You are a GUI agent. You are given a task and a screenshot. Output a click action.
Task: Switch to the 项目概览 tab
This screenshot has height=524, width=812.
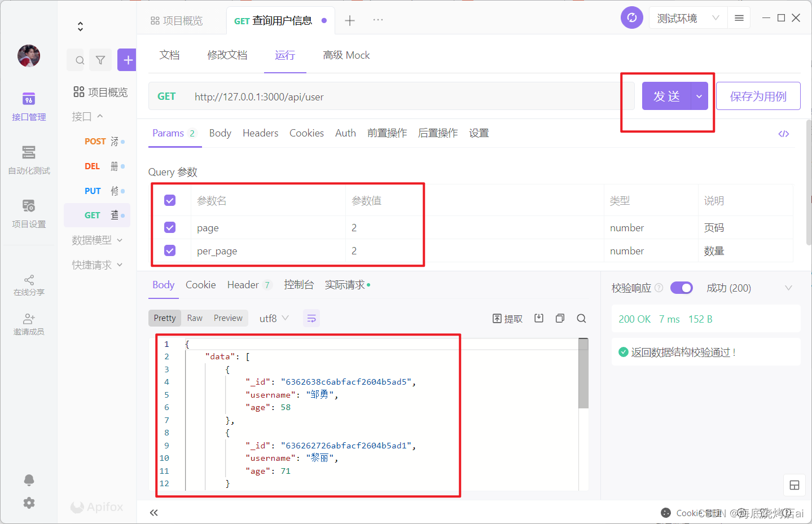(x=177, y=21)
